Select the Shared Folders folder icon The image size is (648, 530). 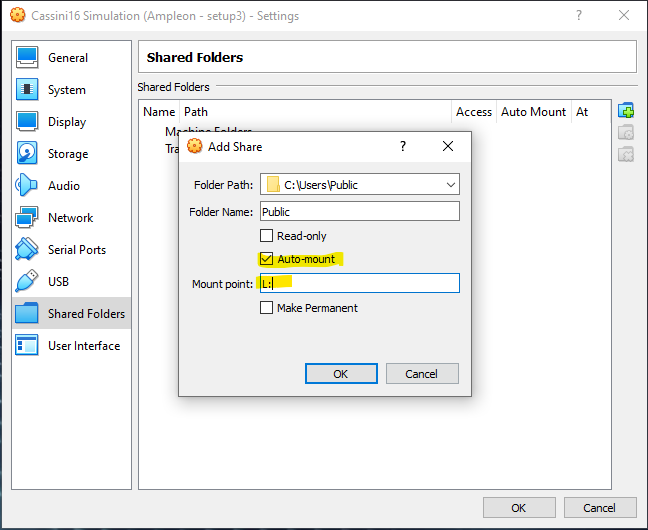[x=27, y=313]
